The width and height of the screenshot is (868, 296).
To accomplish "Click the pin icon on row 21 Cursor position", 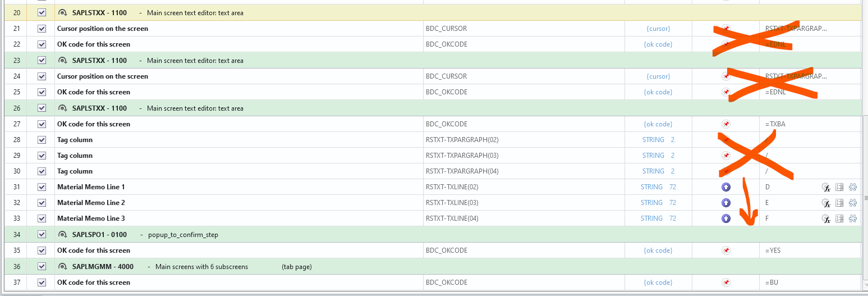I will tap(725, 28).
